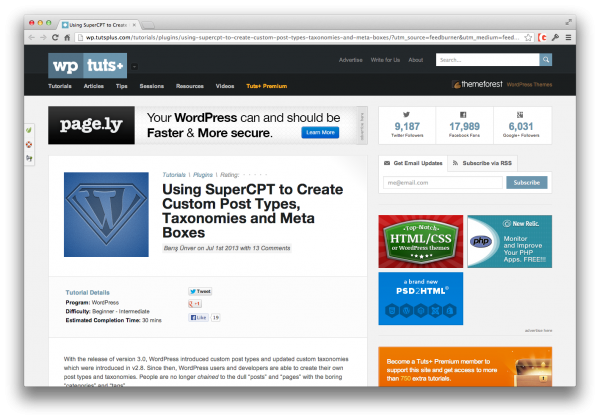Screen dimensions: 600x420
Task: Click the Tweet button
Action: (200, 291)
